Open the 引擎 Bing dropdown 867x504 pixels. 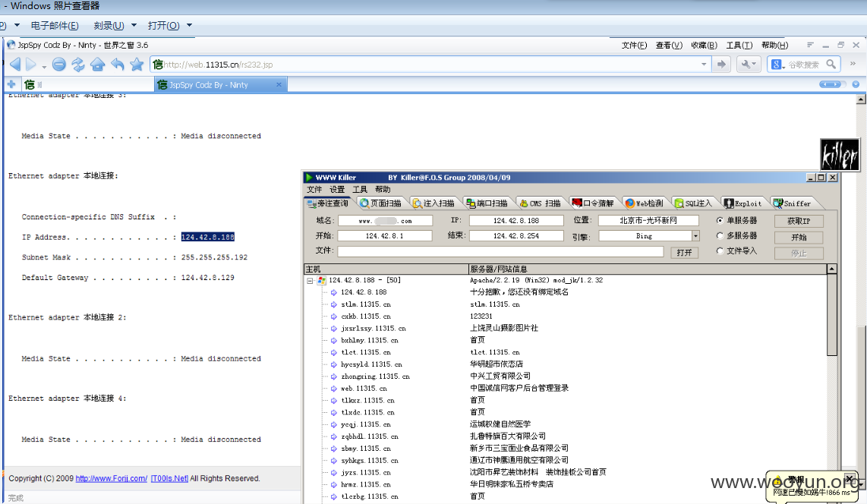coord(695,236)
